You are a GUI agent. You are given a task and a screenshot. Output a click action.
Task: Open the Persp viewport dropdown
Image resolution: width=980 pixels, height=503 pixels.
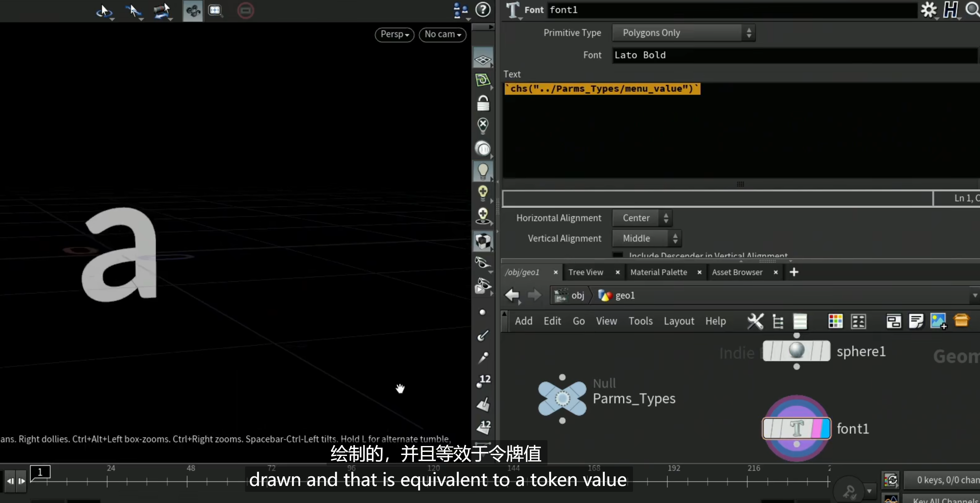pyautogui.click(x=394, y=34)
